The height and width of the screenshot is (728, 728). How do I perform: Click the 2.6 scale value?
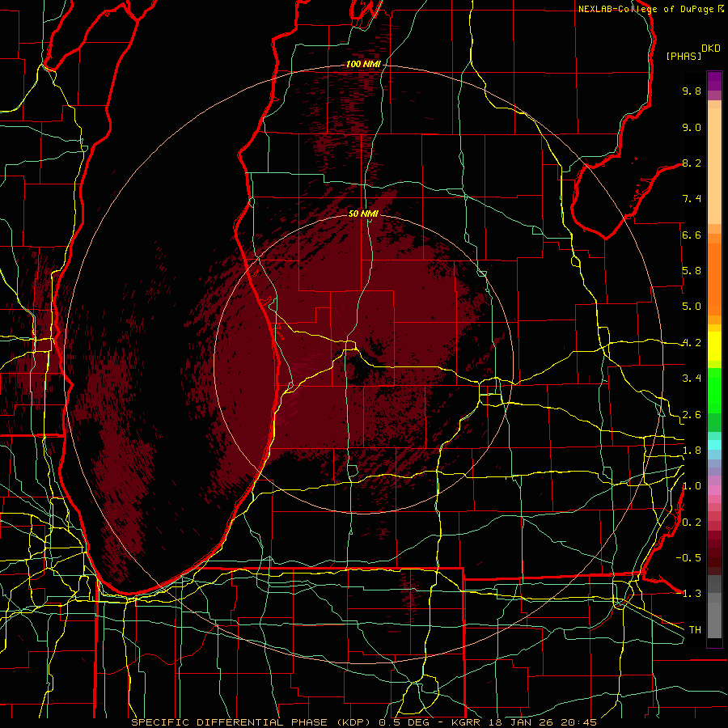tap(692, 415)
